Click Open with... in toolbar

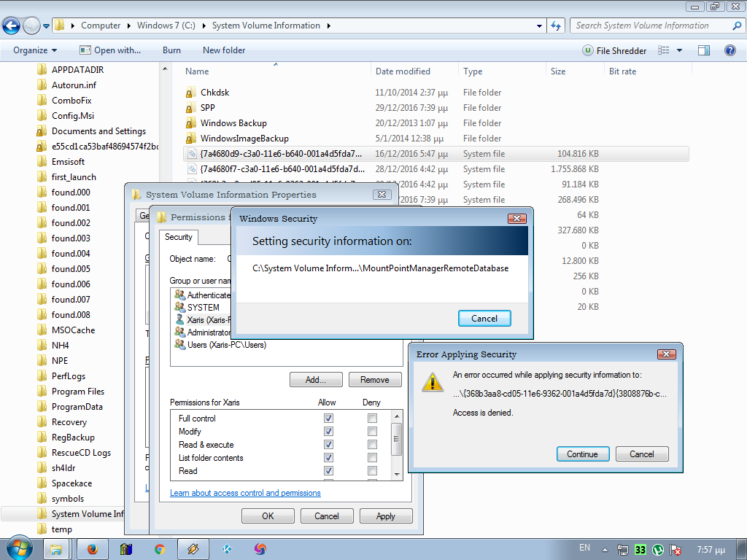[111, 50]
